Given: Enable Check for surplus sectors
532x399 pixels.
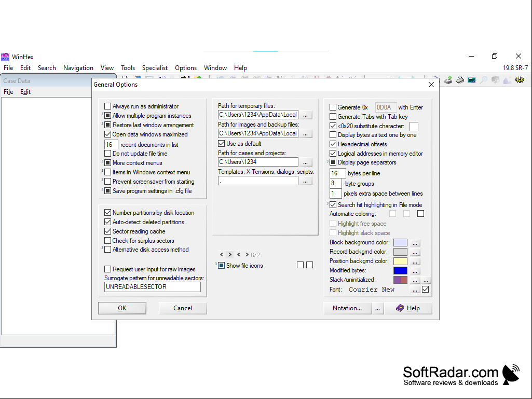Looking at the screenshot, I should 107,241.
